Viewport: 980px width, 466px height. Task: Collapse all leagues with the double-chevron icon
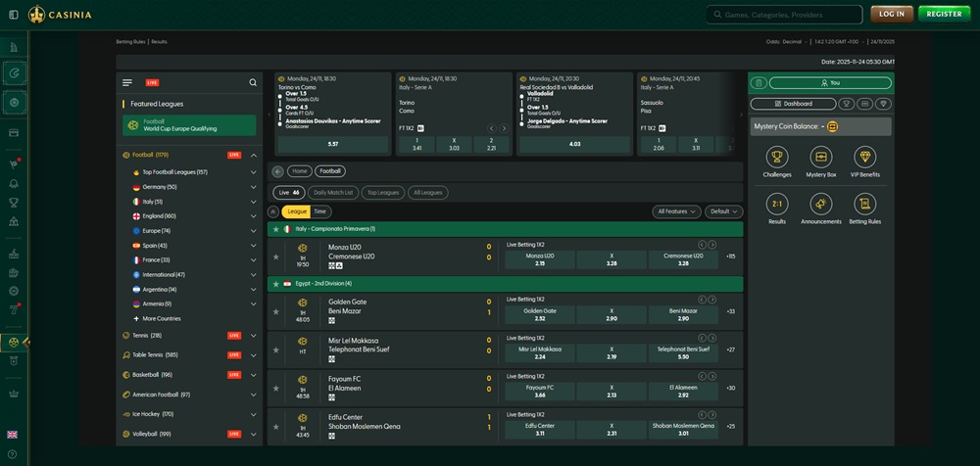point(273,211)
